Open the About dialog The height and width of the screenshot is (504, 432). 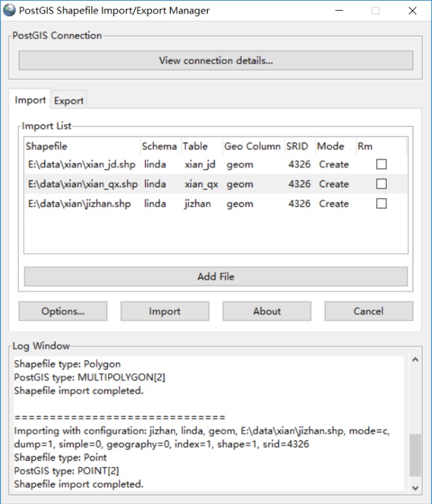[267, 311]
